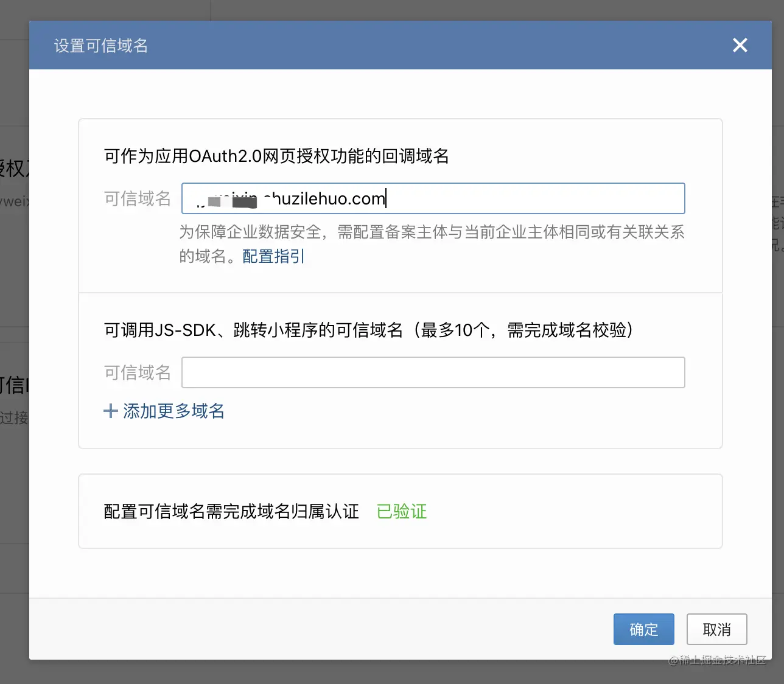
Task: Click the JS-SDK、跳转小程序 section heading
Action: [x=369, y=330]
